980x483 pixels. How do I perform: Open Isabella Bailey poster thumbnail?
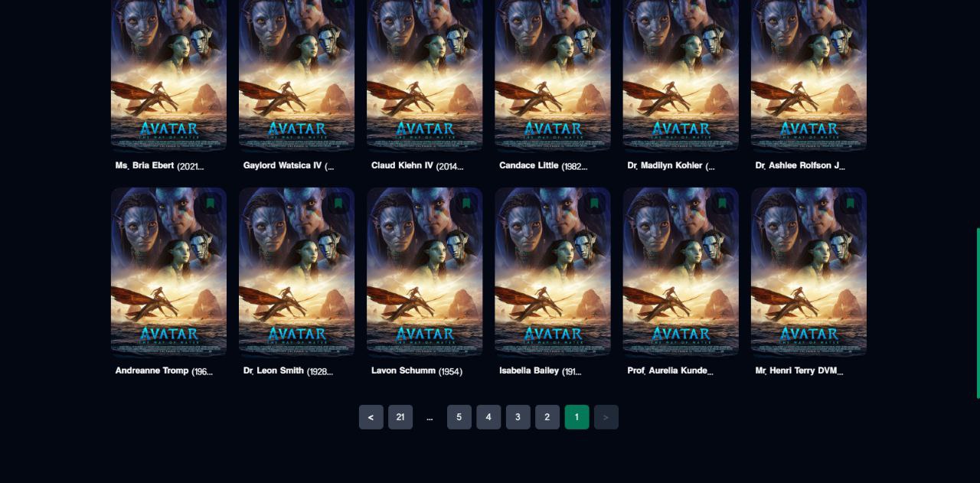(x=552, y=272)
